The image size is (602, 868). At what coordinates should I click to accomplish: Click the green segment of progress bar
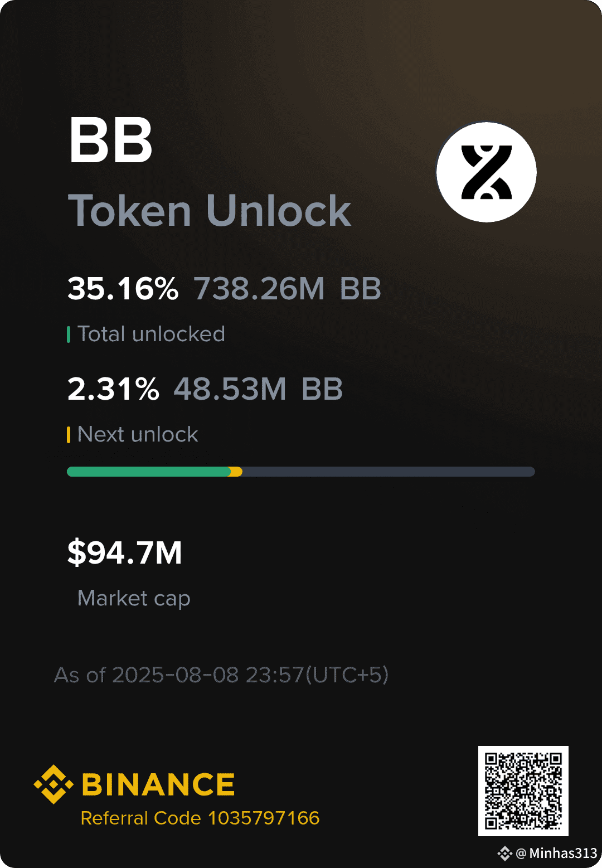pyautogui.click(x=149, y=472)
